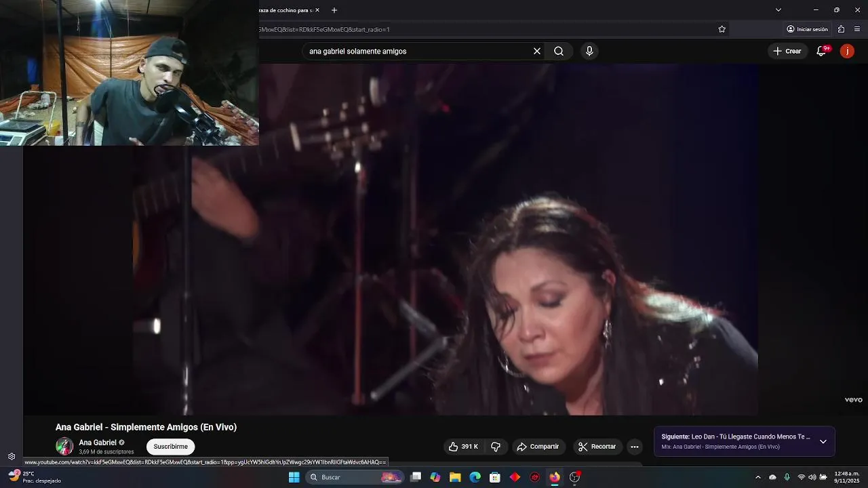Open the browser hamburger menu
This screenshot has width=868, height=488.
pos(857,29)
